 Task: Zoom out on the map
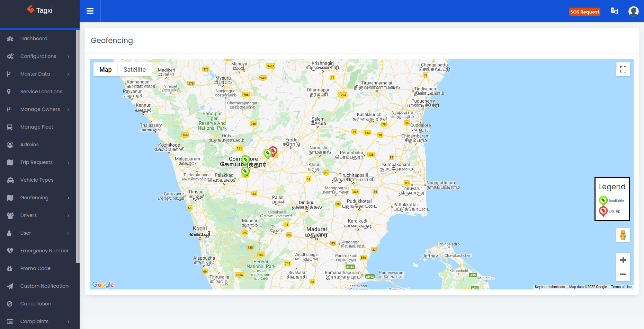623,274
